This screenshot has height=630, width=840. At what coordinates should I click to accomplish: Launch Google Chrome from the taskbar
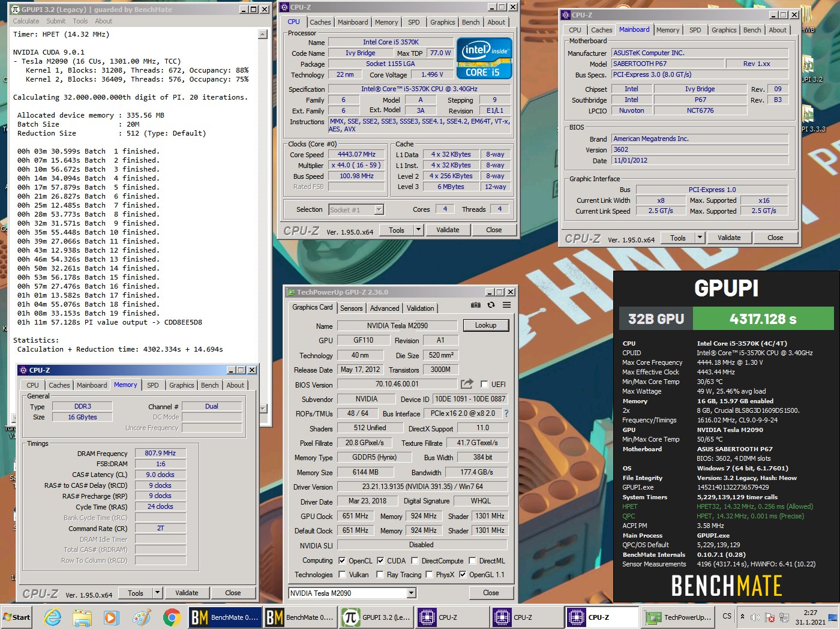[172, 617]
